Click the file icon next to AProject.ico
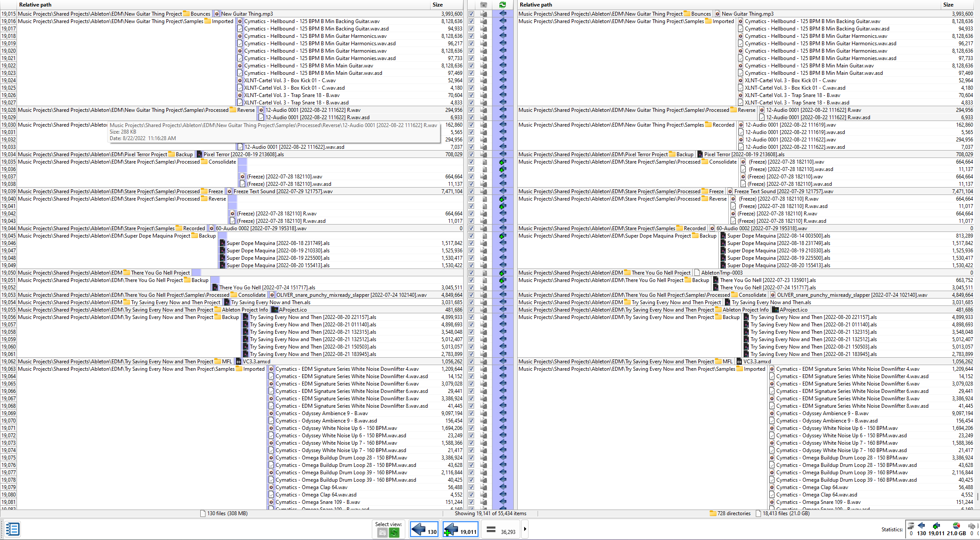Viewport: 980px width, 540px height. (275, 310)
